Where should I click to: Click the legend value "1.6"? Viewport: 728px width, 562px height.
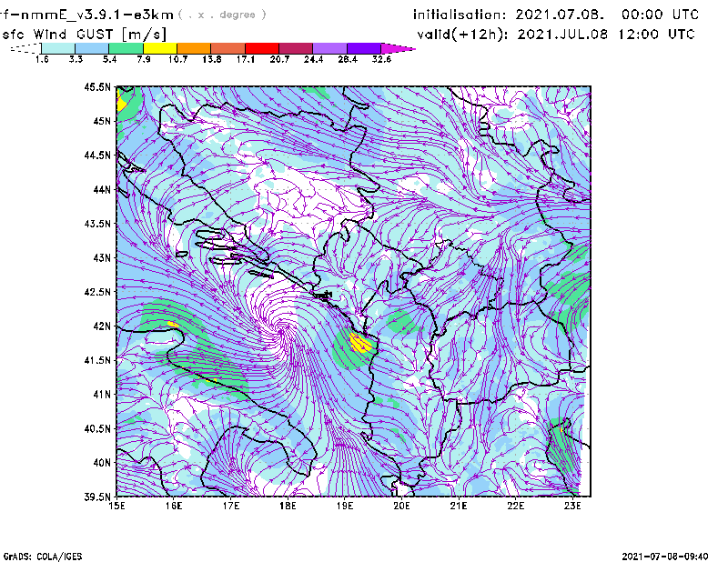[42, 59]
